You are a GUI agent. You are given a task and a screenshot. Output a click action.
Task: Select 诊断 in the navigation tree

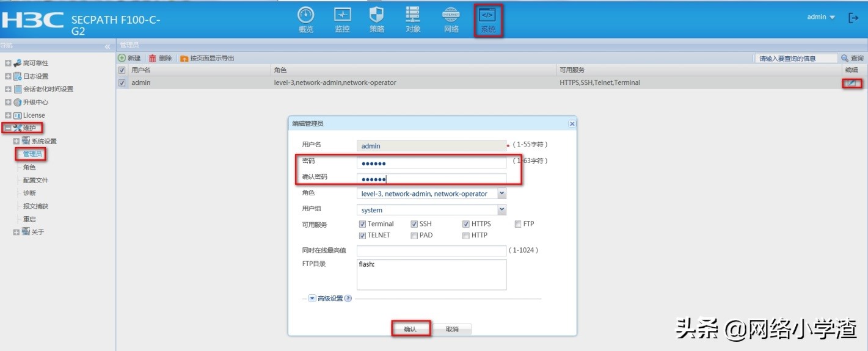click(29, 193)
